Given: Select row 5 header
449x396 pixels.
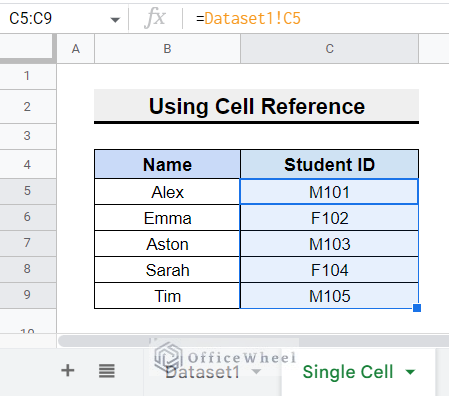Looking at the screenshot, I should pyautogui.click(x=27, y=191).
